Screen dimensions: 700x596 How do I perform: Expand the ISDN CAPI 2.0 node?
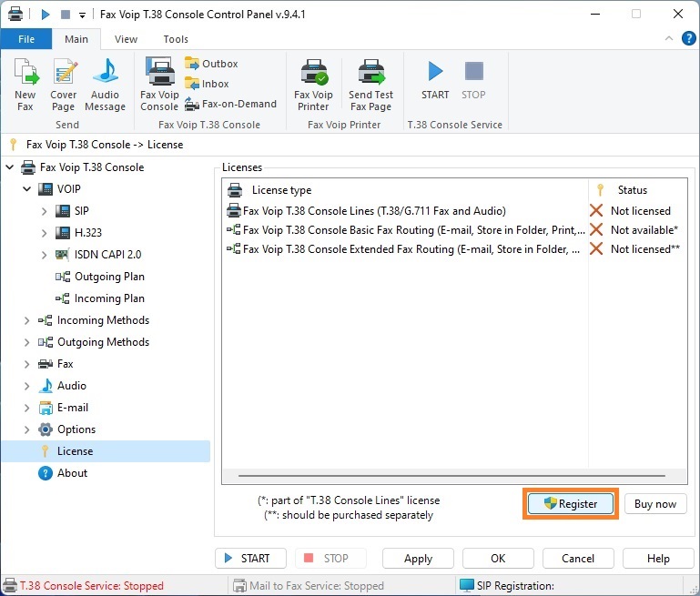(x=44, y=255)
